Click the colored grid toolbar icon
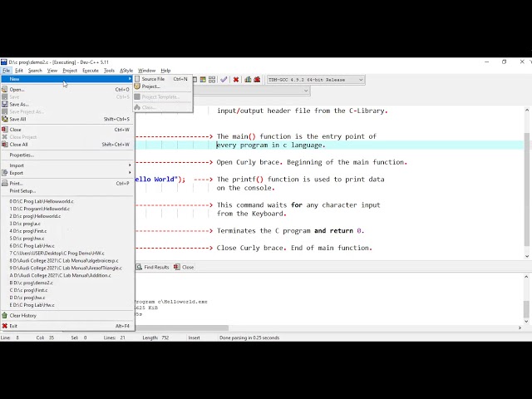Screen dimensions: 532x399 click(x=203, y=80)
